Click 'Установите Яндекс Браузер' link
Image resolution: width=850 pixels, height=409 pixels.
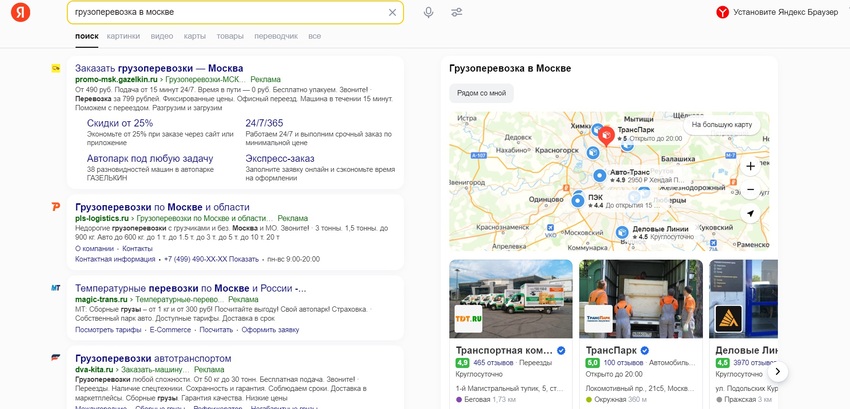(x=785, y=12)
